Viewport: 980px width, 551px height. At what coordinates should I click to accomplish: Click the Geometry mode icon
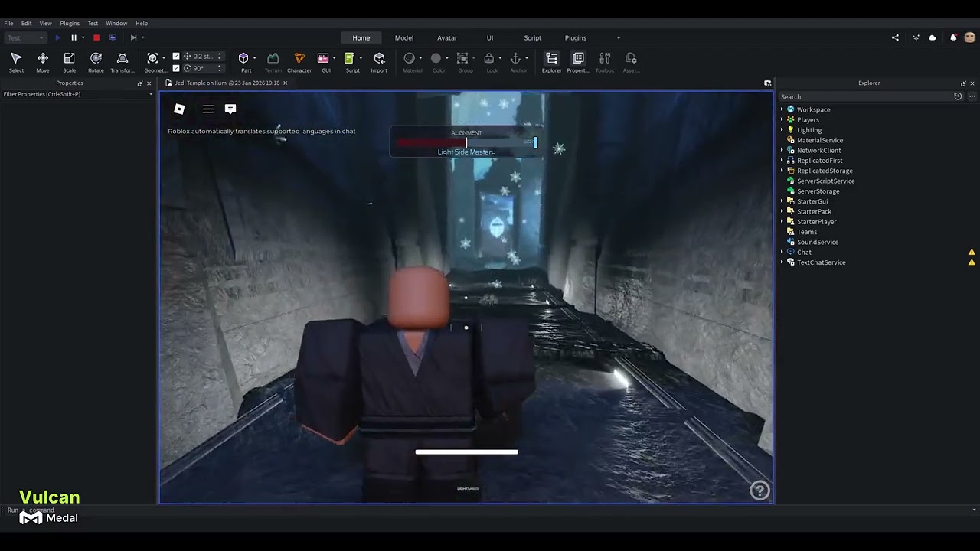[152, 58]
